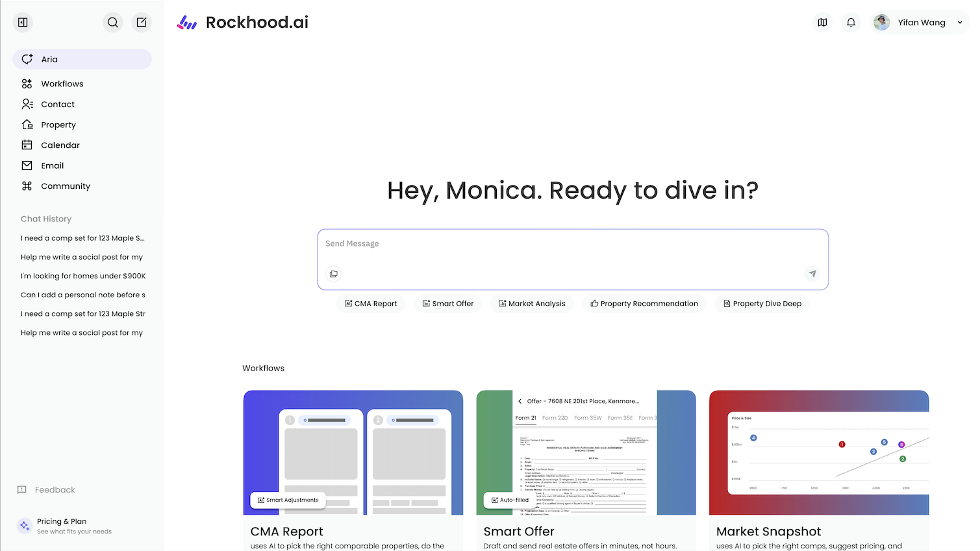Screen dimensions: 980x551
Task: Select Form 35W tab in offer preview
Action: [x=588, y=418]
